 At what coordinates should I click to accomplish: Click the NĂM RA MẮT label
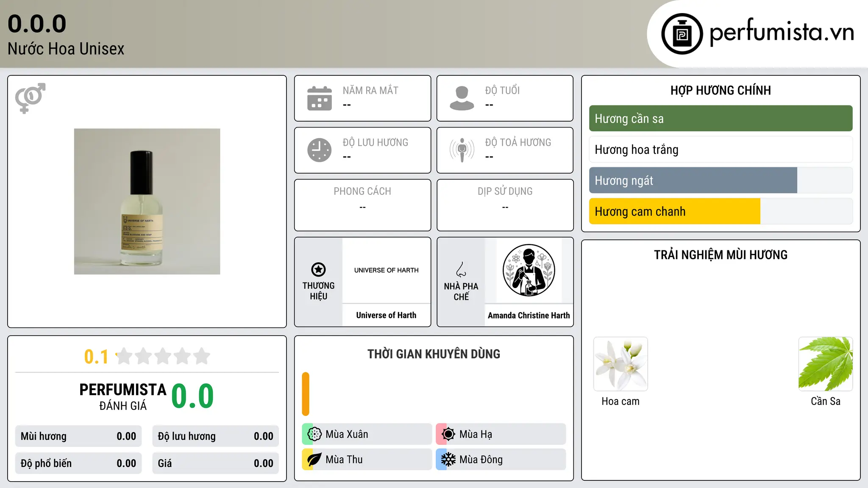point(370,90)
